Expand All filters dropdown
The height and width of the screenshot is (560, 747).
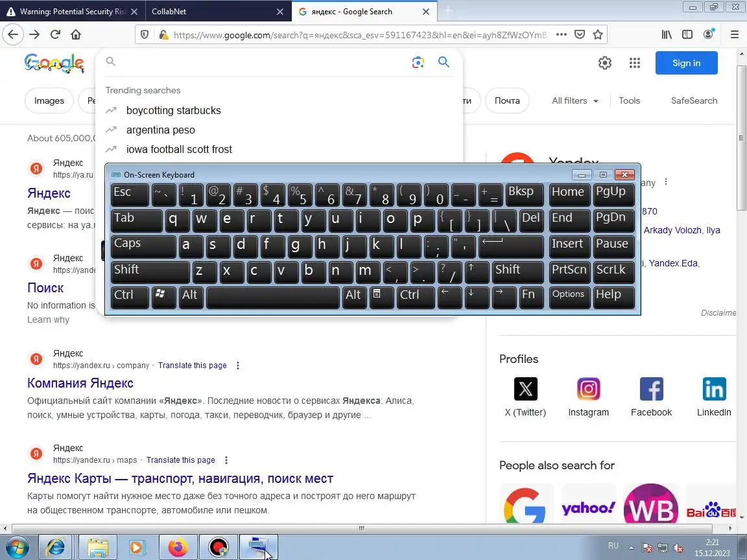(x=575, y=100)
